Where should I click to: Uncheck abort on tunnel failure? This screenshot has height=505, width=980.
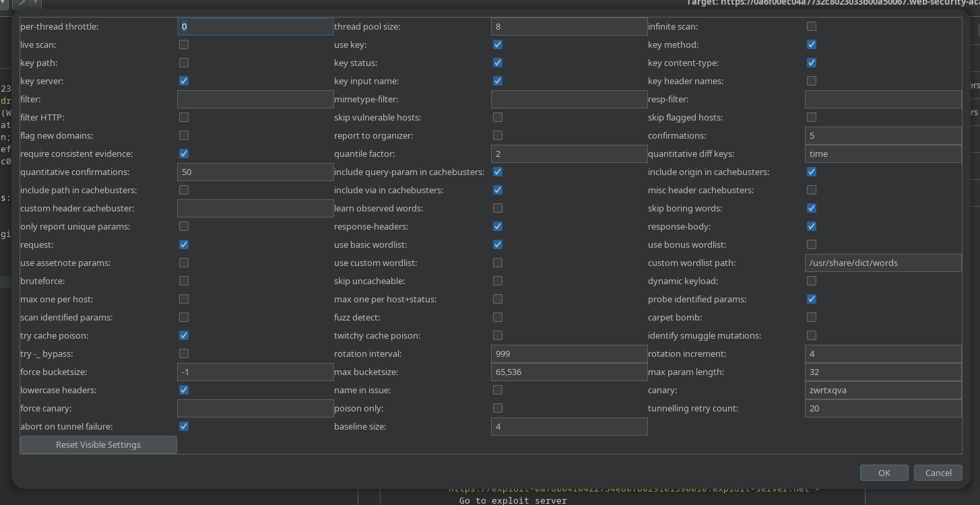click(184, 426)
